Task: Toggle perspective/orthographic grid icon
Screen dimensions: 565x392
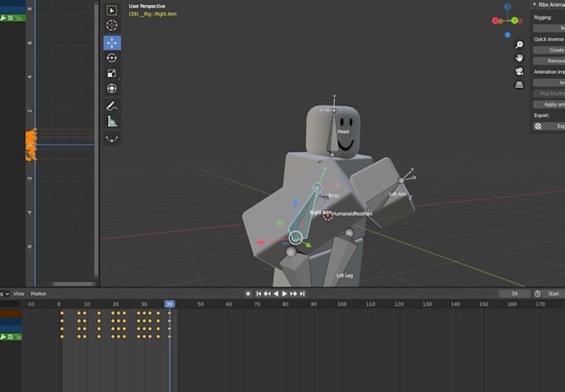Action: click(x=519, y=85)
